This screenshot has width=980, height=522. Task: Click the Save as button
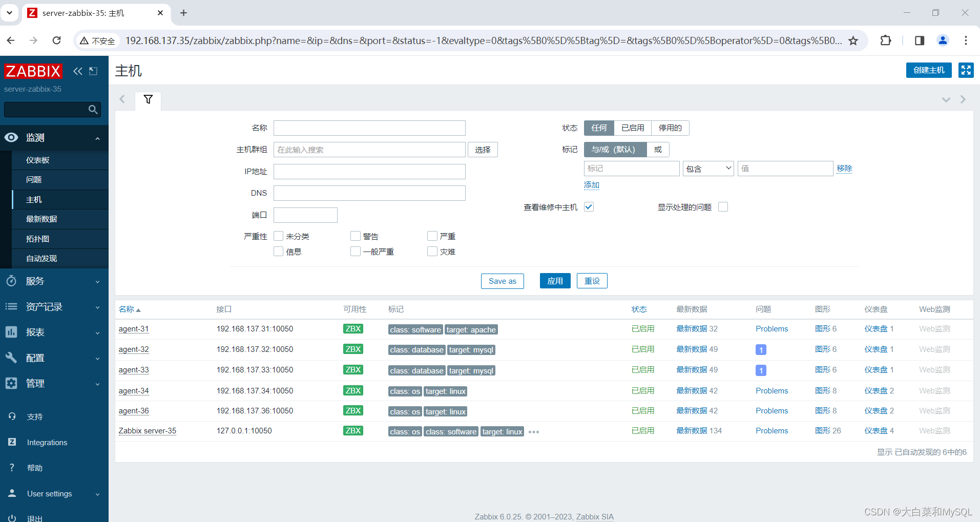pos(502,281)
